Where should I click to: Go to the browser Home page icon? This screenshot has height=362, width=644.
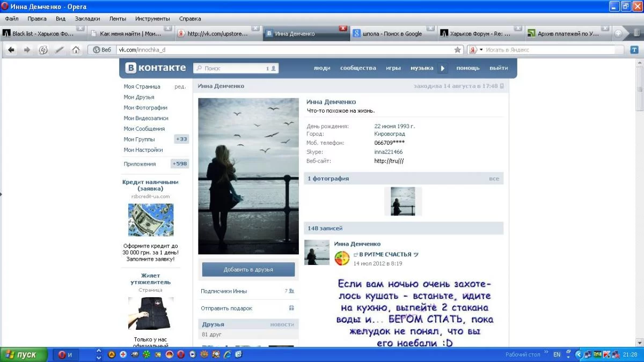76,50
